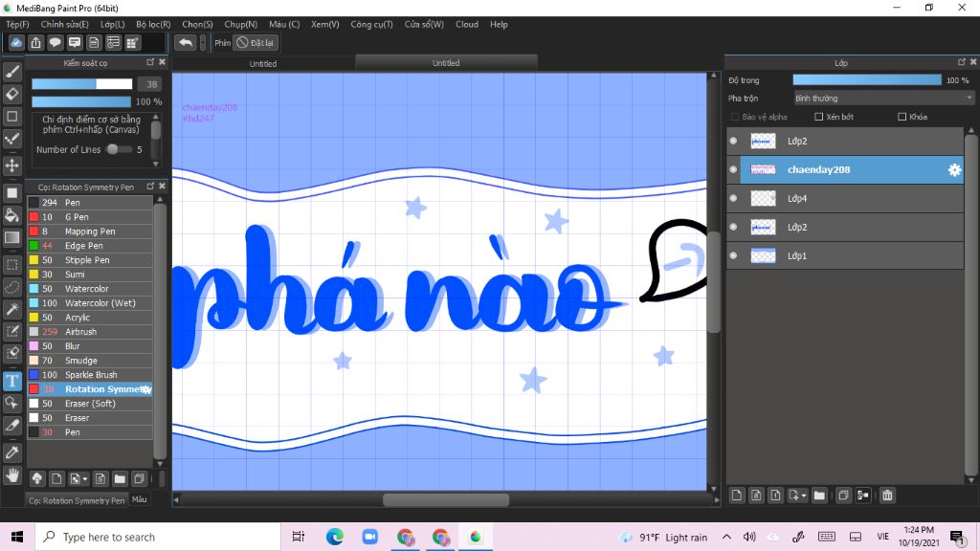The image size is (980, 551).
Task: Click the cloud sync icon in the toolbar
Action: tap(16, 42)
